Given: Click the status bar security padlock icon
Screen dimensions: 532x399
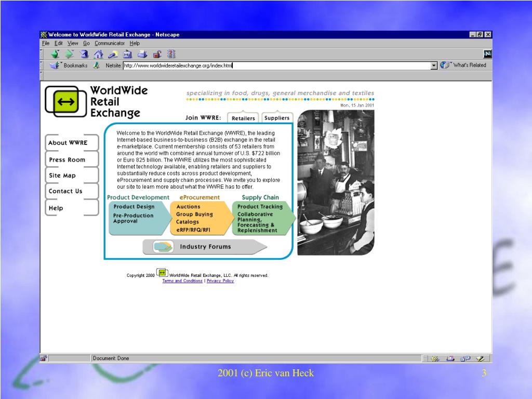Looking at the screenshot, I should [x=44, y=358].
